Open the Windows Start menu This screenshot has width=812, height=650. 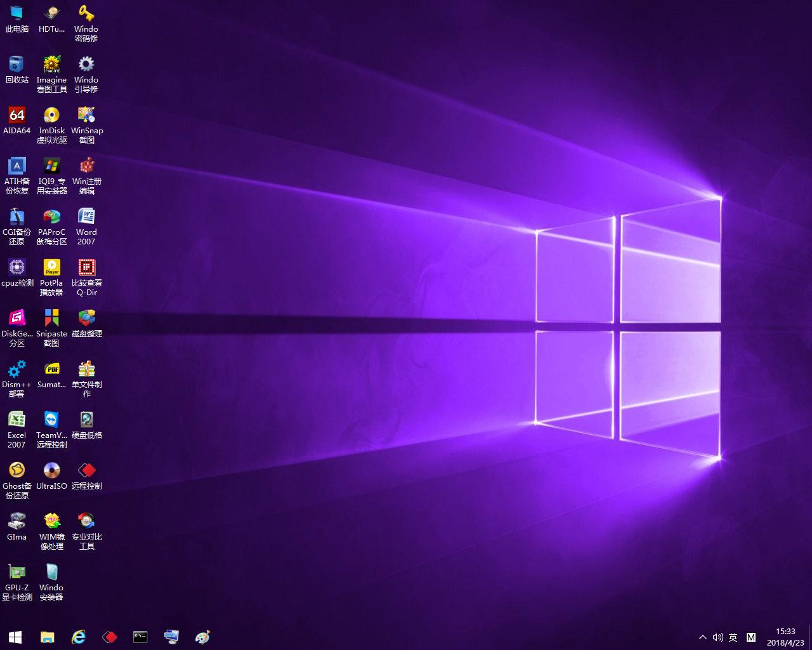[x=15, y=637]
